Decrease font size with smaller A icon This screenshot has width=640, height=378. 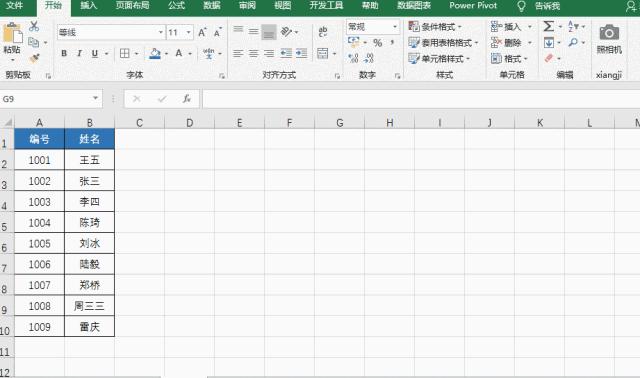click(x=218, y=32)
